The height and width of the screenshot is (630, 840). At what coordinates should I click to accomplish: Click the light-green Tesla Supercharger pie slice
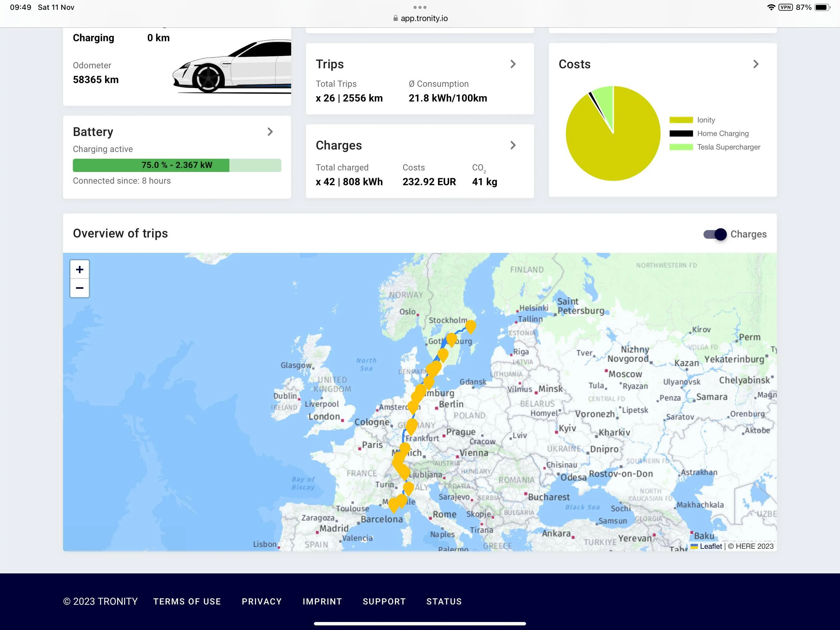point(605,103)
